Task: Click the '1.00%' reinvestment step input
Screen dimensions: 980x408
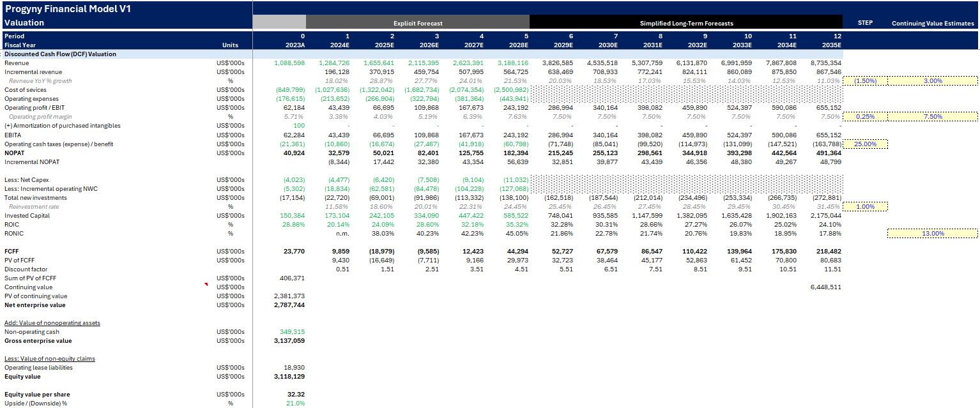Action: (x=866, y=206)
